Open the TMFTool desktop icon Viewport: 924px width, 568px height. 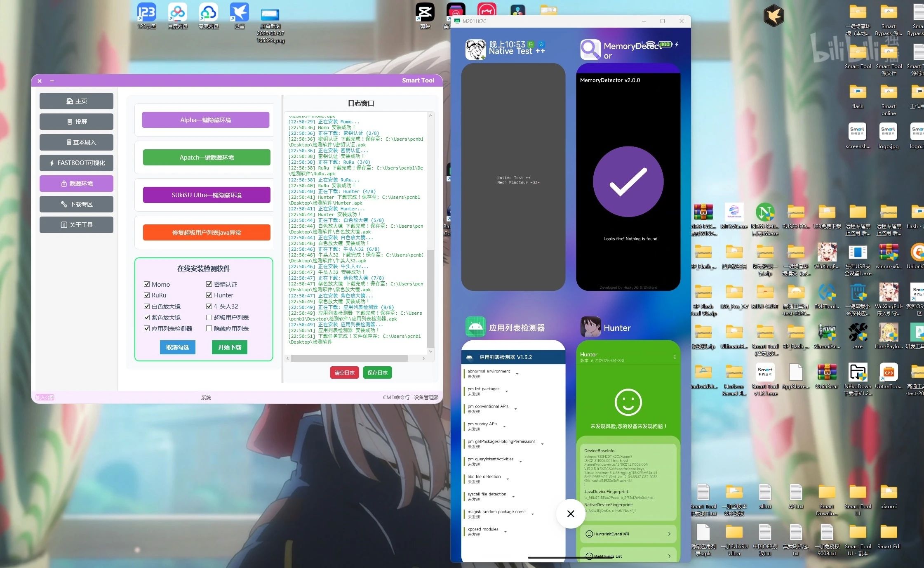click(827, 296)
